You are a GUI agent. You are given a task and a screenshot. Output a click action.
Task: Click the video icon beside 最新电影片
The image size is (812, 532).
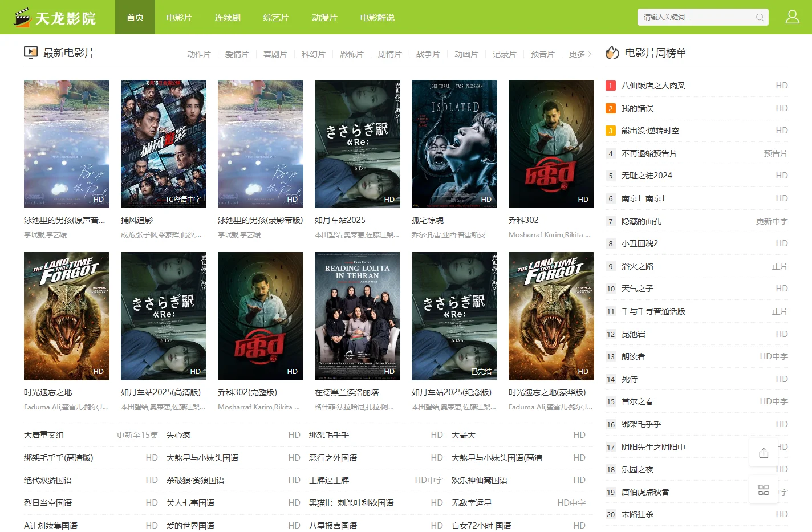click(x=31, y=52)
